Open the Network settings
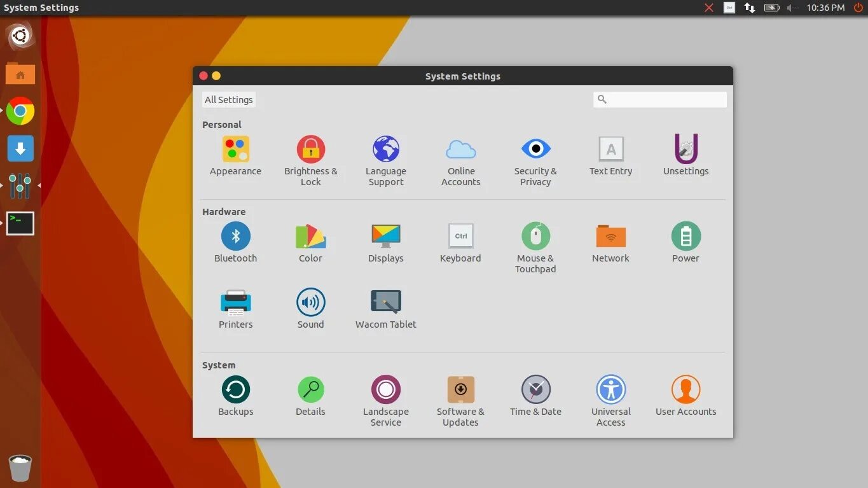The width and height of the screenshot is (868, 488). 610,240
